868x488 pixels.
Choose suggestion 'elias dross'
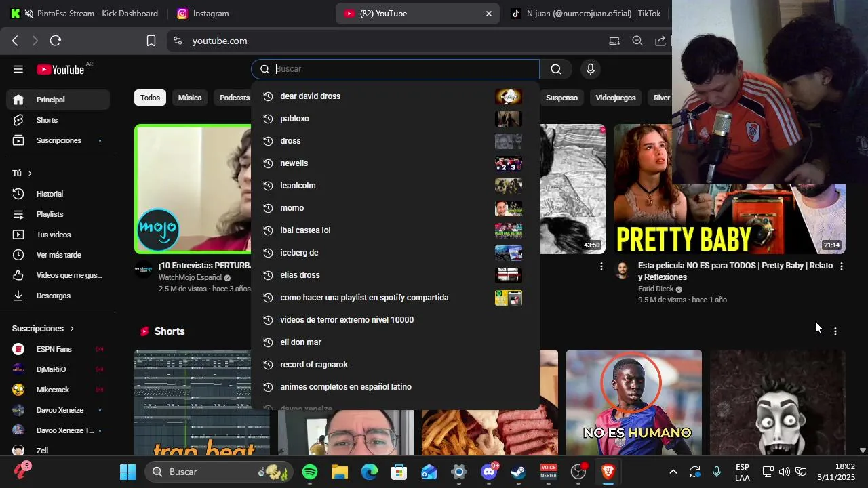tap(395, 275)
